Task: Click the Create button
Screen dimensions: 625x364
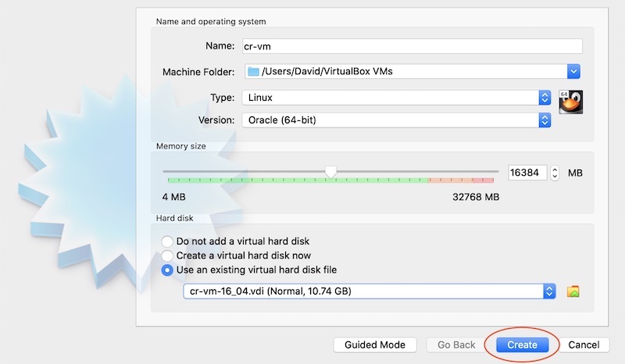Action: point(522,344)
